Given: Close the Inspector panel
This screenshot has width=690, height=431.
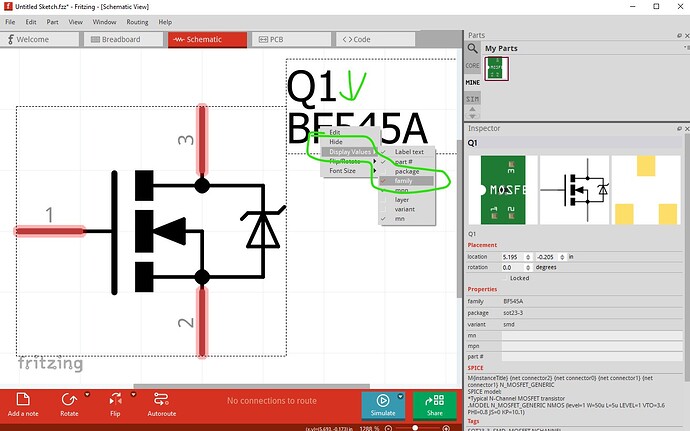Looking at the screenshot, I should [687, 129].
